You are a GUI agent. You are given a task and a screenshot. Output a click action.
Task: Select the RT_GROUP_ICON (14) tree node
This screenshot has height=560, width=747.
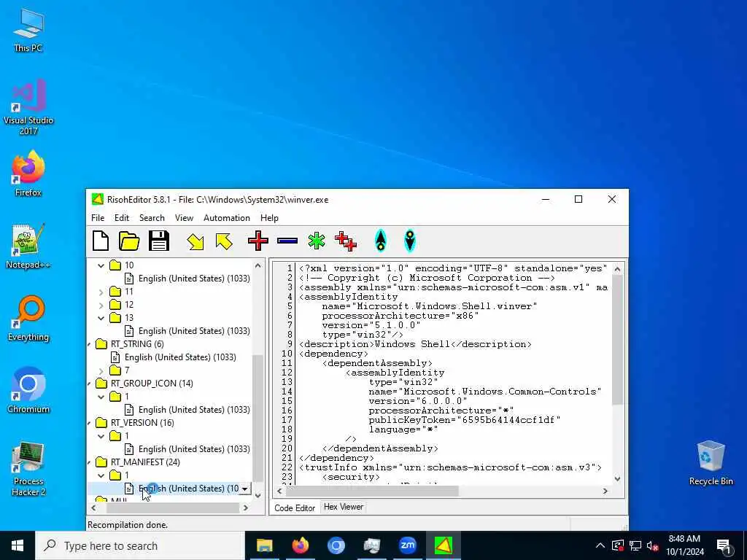[152, 384]
